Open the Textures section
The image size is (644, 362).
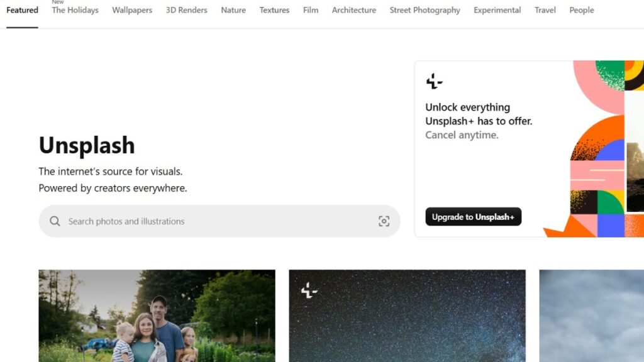pyautogui.click(x=274, y=10)
